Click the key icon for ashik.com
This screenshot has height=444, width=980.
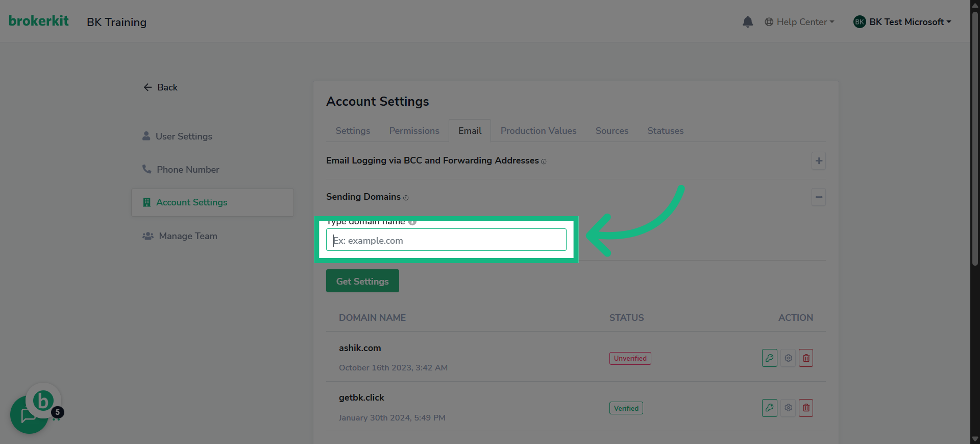[769, 358]
